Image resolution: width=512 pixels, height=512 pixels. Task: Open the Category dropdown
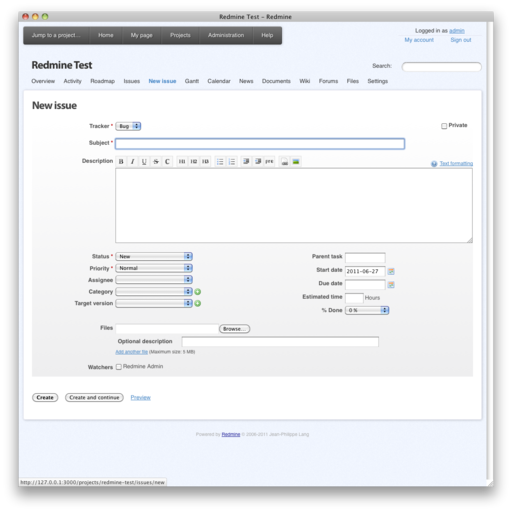point(154,292)
